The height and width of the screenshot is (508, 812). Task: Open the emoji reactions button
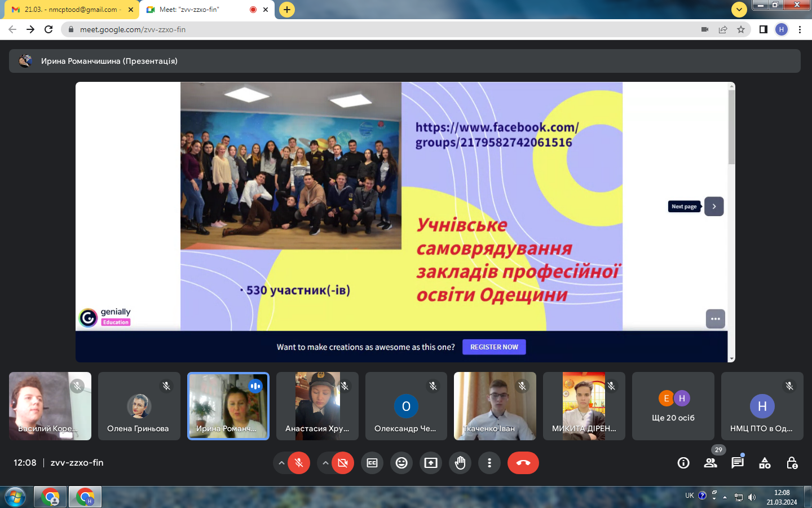pos(401,463)
